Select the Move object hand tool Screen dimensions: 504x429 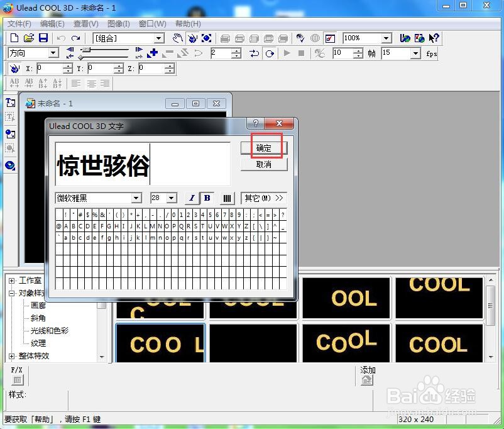[x=177, y=38]
